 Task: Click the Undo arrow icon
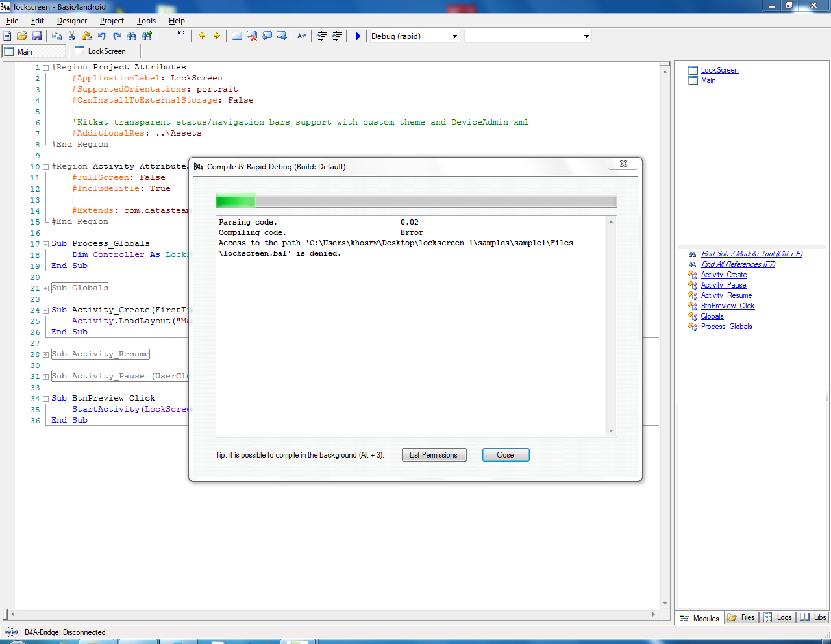coord(102,36)
